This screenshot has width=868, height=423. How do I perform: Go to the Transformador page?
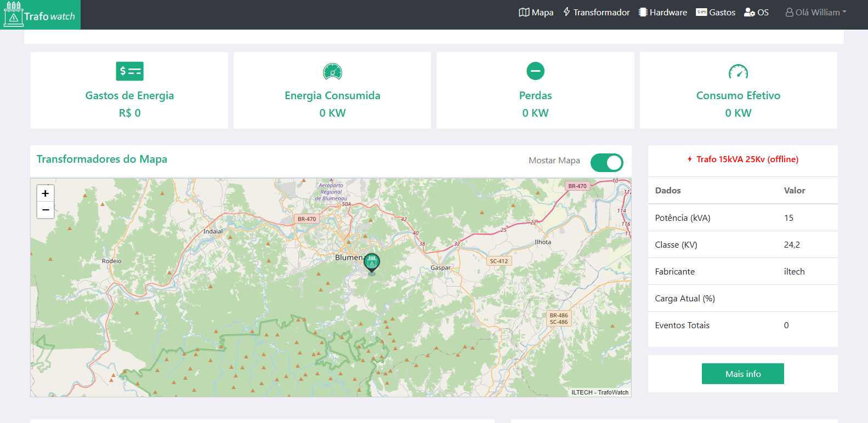point(596,12)
